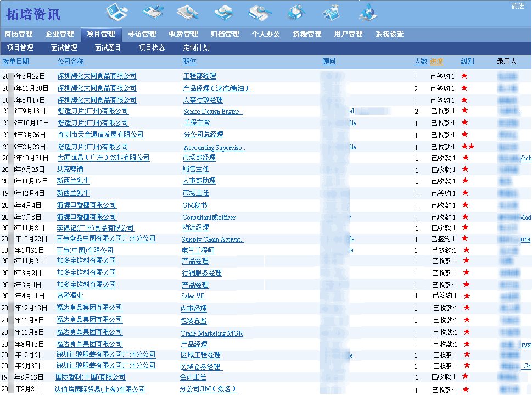Open the 分公司GM（数名）position link
The image size is (532, 395).
209,389
